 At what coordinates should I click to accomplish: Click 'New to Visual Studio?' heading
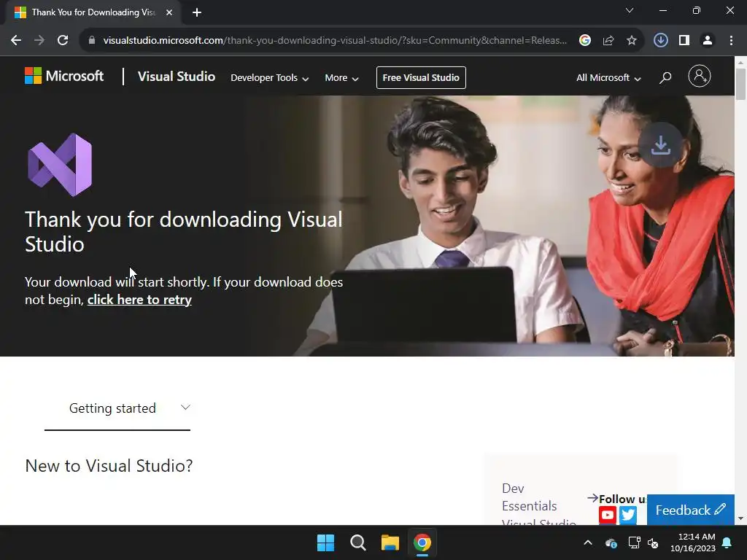pos(109,466)
